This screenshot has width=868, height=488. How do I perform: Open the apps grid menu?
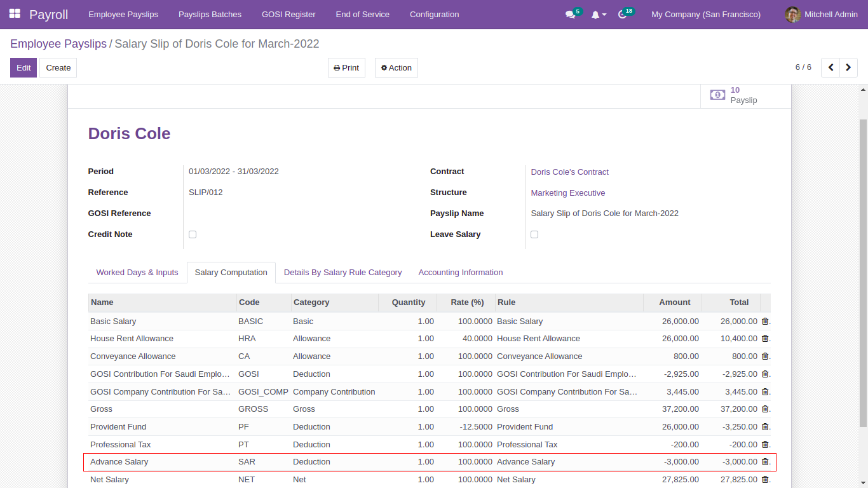click(14, 14)
